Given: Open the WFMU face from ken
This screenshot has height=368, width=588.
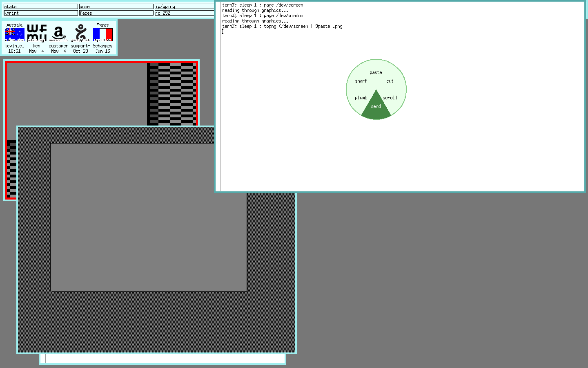Looking at the screenshot, I should 37,34.
